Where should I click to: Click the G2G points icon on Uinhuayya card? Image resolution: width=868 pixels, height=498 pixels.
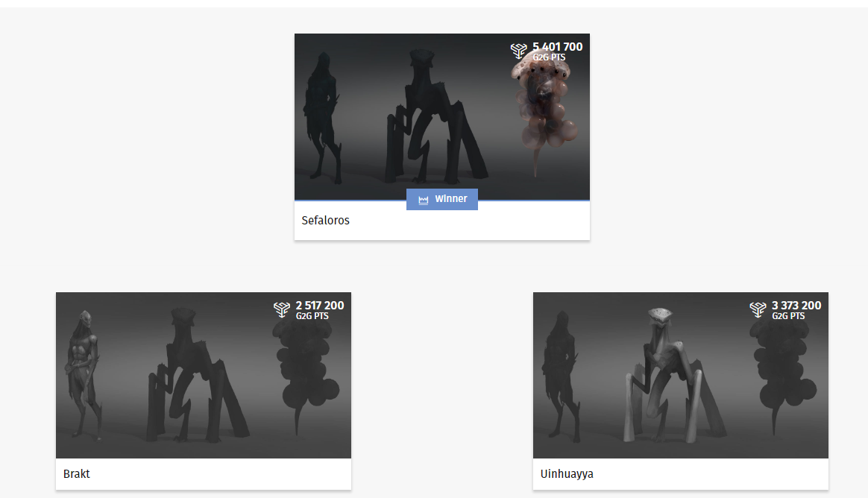[x=758, y=309]
